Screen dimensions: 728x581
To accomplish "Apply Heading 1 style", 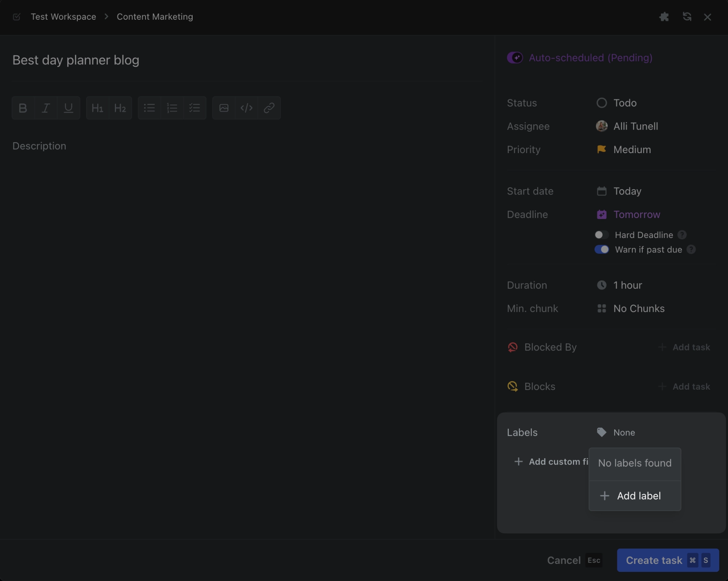I will point(97,108).
